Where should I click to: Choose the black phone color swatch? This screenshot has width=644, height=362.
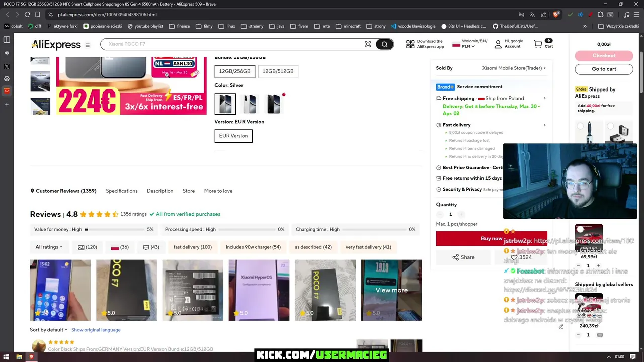[x=273, y=104]
